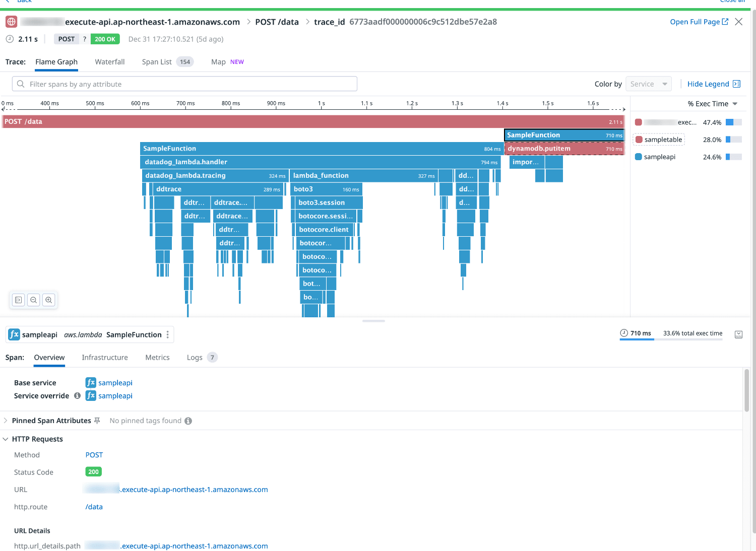Click the question mark next to POST badge
Image resolution: width=756 pixels, height=551 pixels.
click(85, 39)
